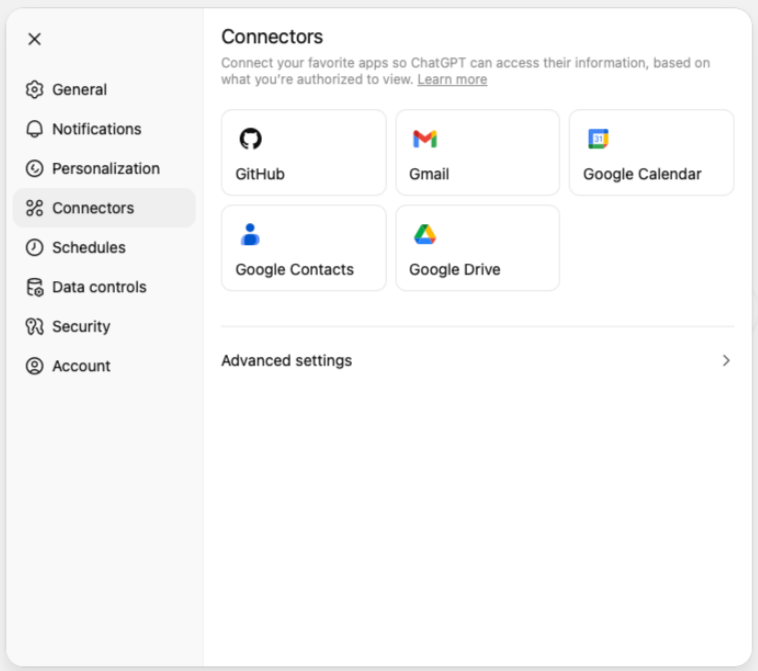Image resolution: width=758 pixels, height=671 pixels.
Task: Click the Google Contacts person icon
Action: (250, 235)
